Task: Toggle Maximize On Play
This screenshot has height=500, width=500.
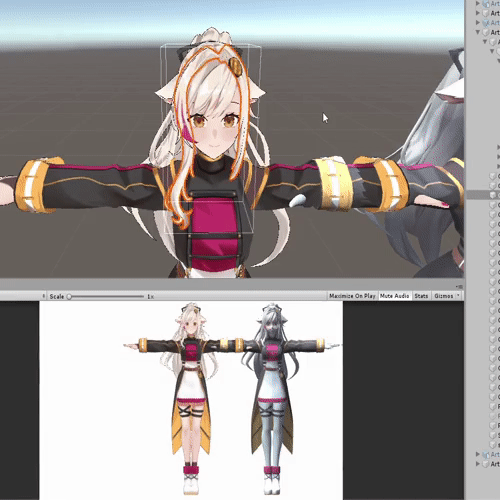Action: point(352,296)
